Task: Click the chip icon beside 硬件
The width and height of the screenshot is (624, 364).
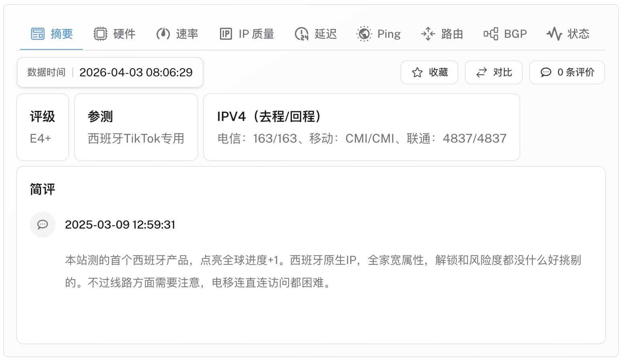Action: [101, 34]
